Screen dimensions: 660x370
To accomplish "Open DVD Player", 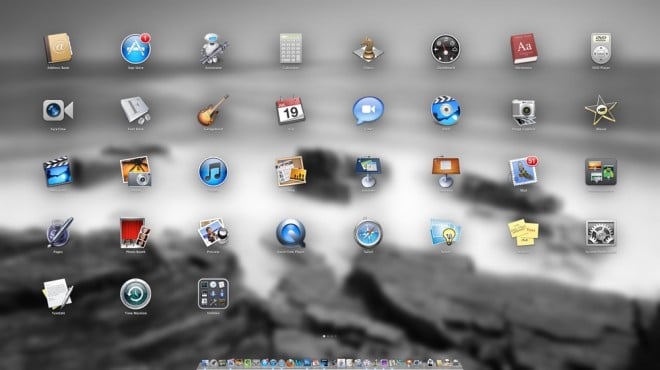I will pos(601,49).
